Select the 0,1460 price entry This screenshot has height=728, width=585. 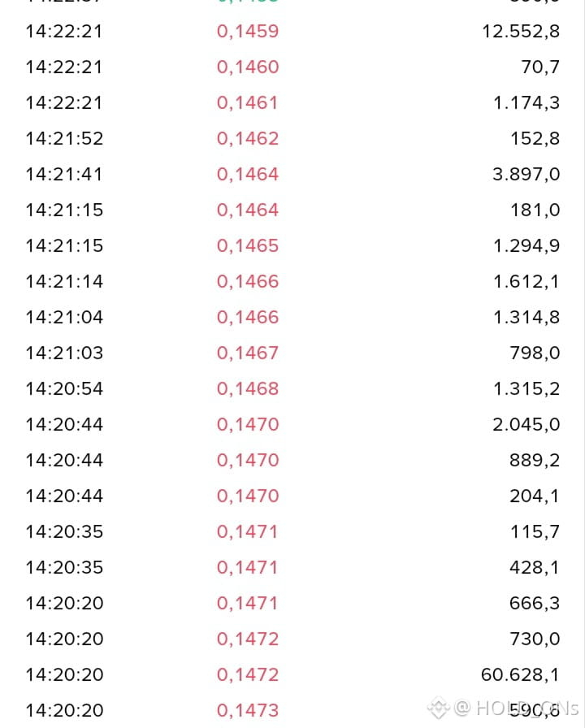[248, 67]
